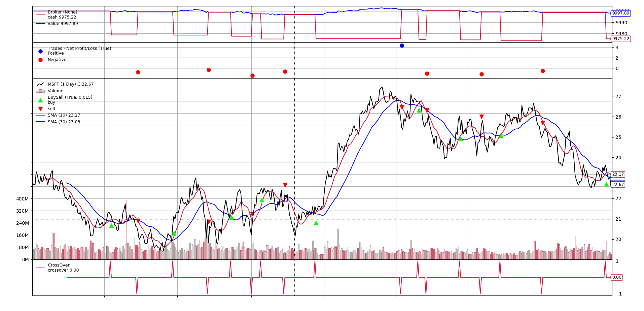Click the red sell triangle in the legend
The height and width of the screenshot is (311, 644).
(x=40, y=109)
